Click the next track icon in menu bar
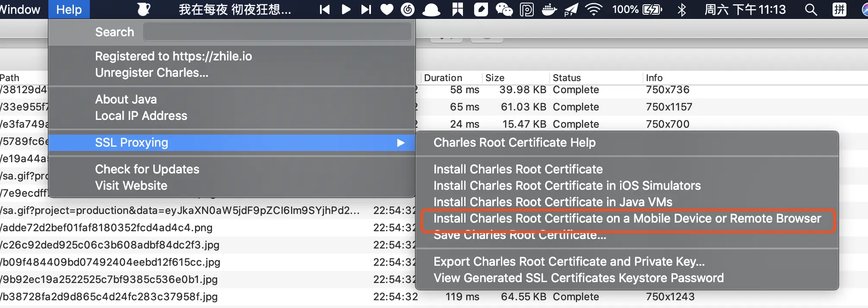The width and height of the screenshot is (868, 308). [x=366, y=9]
